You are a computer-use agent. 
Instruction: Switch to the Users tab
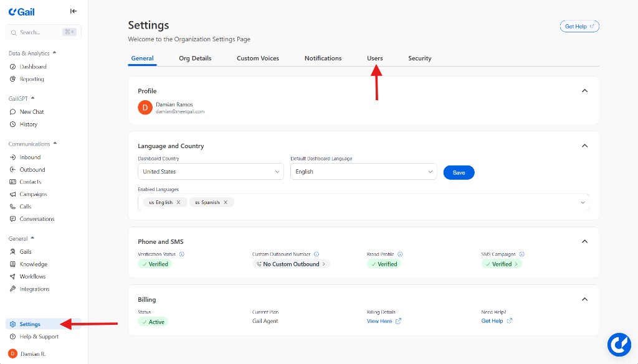pyautogui.click(x=374, y=58)
